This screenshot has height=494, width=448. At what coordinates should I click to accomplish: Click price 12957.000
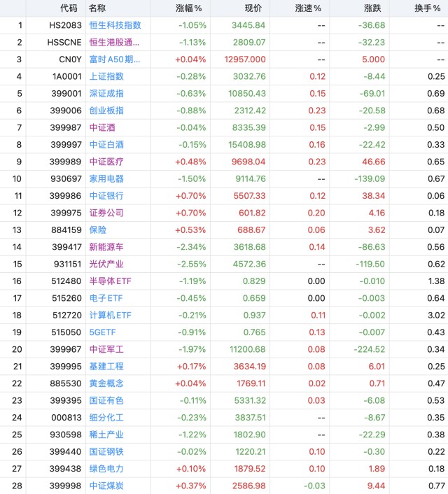(245, 59)
